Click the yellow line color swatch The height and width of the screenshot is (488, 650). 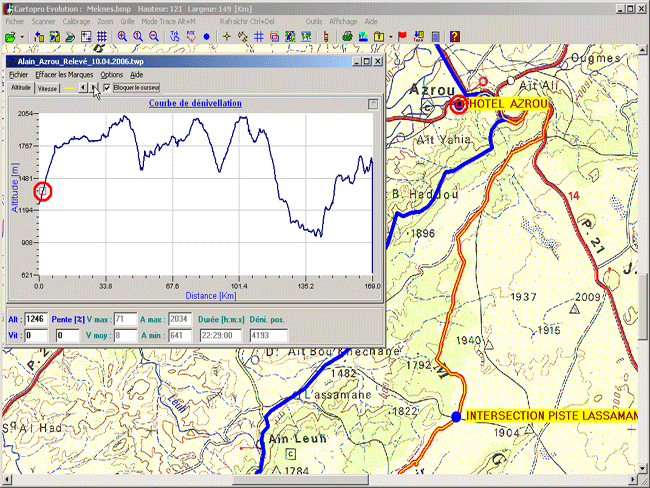[70, 88]
